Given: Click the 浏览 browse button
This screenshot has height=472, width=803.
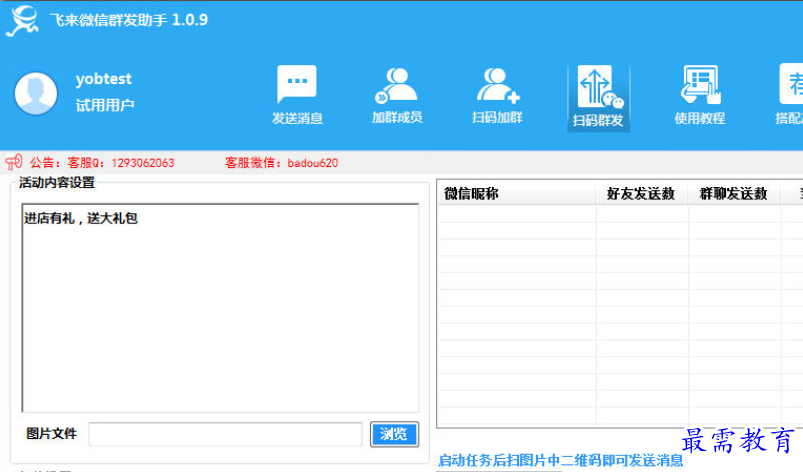Looking at the screenshot, I should coord(394,434).
